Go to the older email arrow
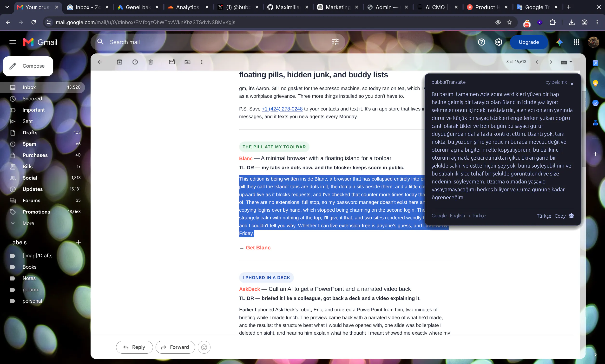Viewport: 605px width, 364px height. click(551, 62)
